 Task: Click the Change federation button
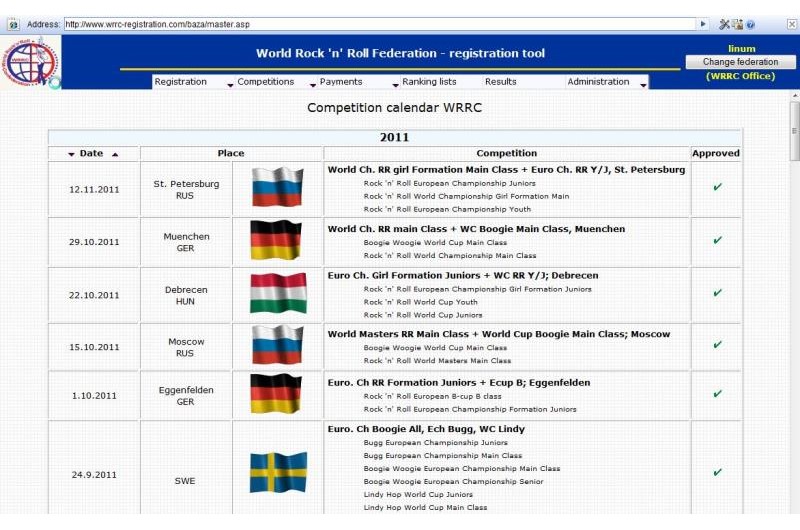point(740,62)
